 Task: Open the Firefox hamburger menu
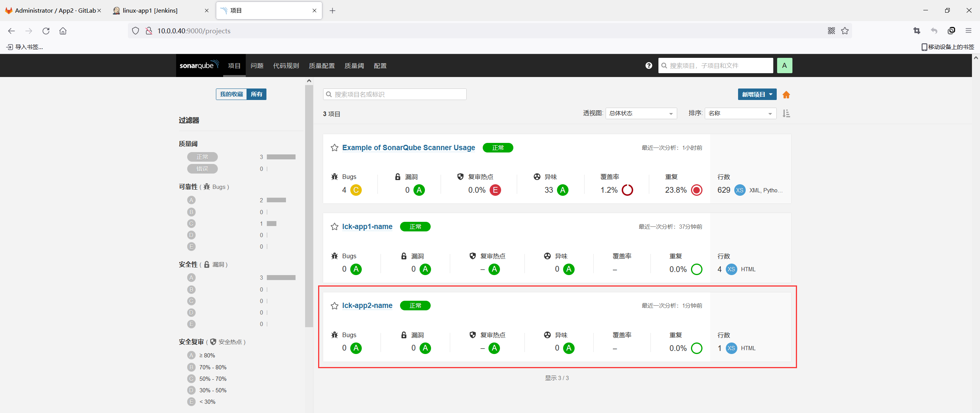click(x=969, y=31)
